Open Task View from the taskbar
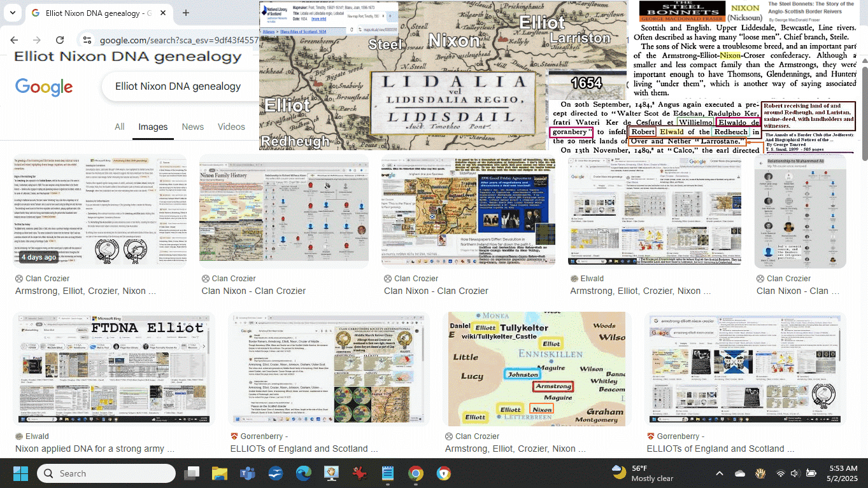This screenshot has width=868, height=488. click(192, 473)
